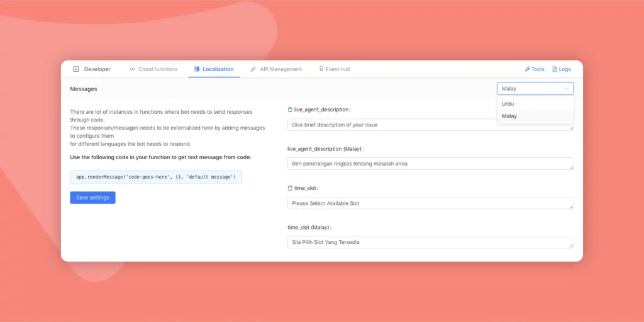
Task: Click the 'Use the following code' instruction text
Action: [x=160, y=157]
